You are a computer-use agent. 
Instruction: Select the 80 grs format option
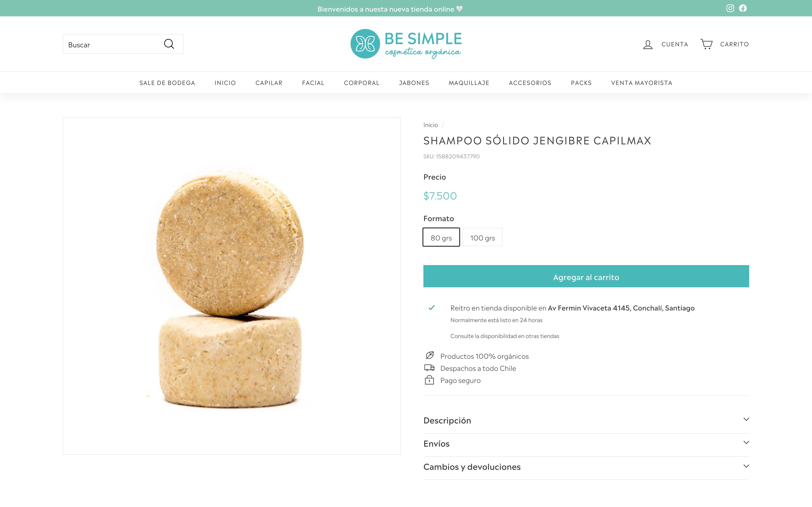click(441, 237)
